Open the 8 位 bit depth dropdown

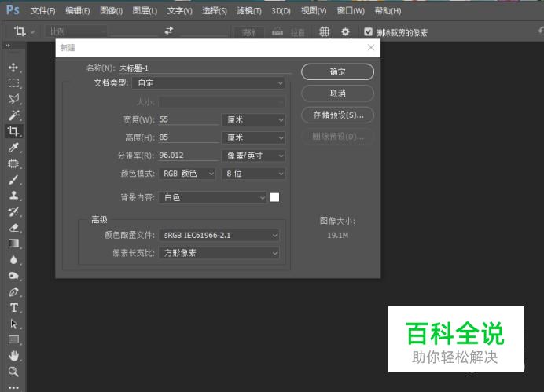point(253,174)
